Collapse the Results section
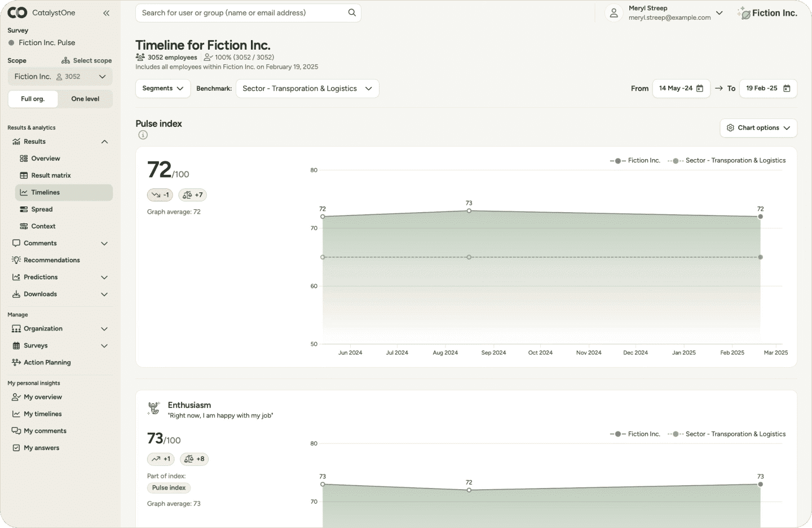Viewport: 812px width, 528px height. pos(104,142)
